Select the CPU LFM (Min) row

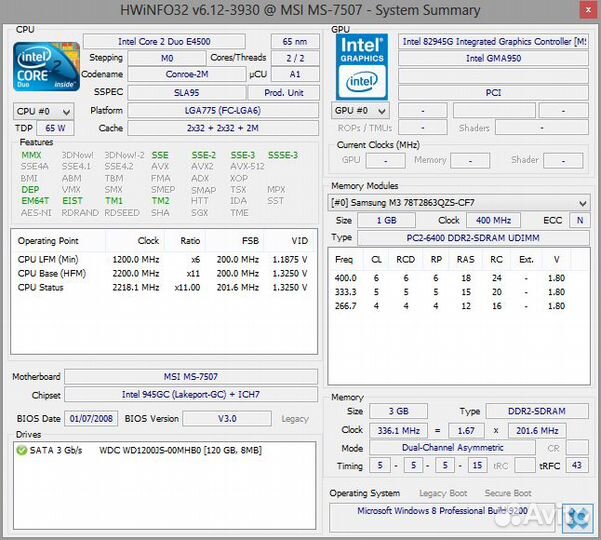[x=163, y=259]
